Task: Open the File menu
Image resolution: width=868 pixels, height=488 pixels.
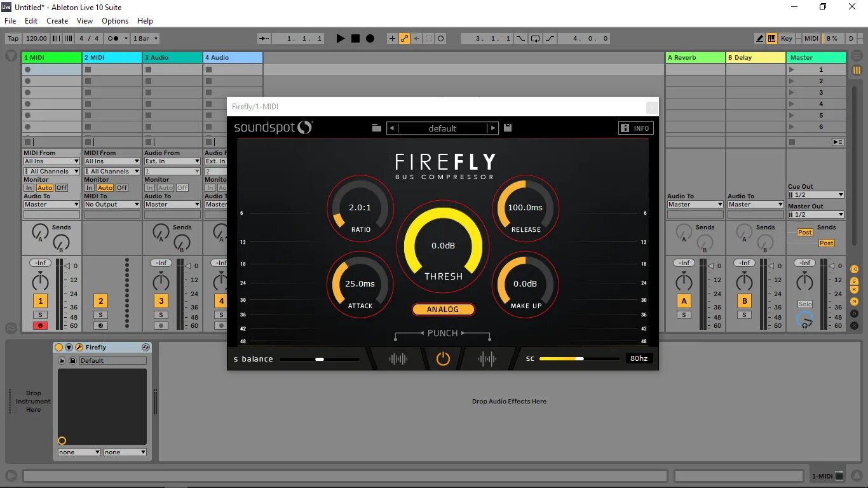Action: coord(10,21)
